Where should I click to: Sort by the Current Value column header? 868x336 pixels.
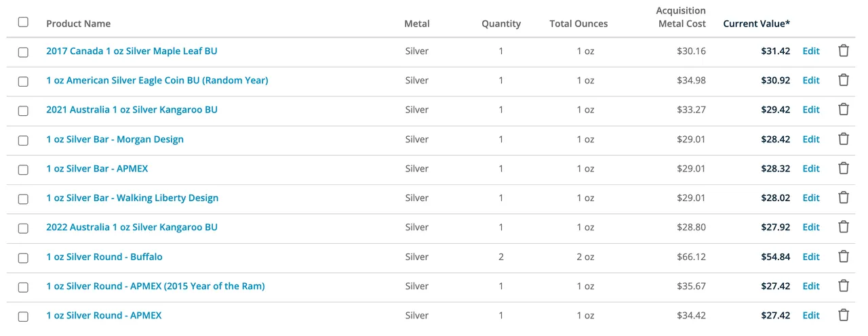[x=756, y=24]
